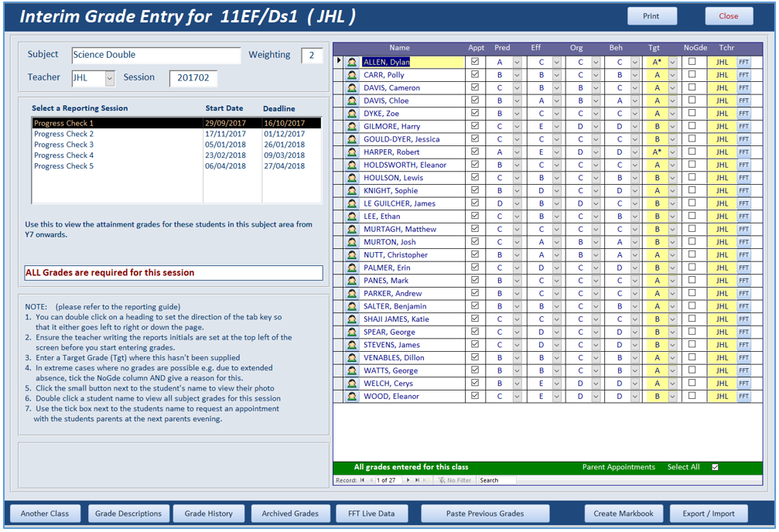The width and height of the screenshot is (779, 532).
Task: View photo icon for DAVIS, Chloe
Action: pos(352,101)
